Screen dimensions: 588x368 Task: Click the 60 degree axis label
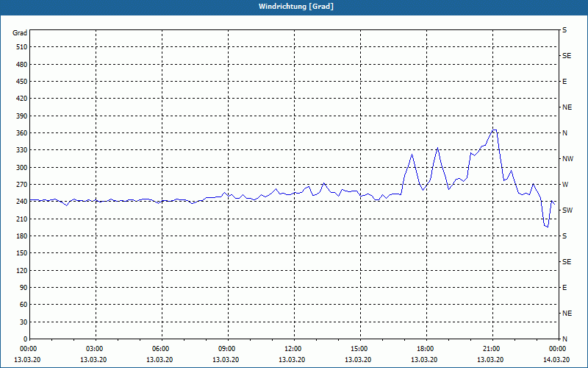click(24, 305)
